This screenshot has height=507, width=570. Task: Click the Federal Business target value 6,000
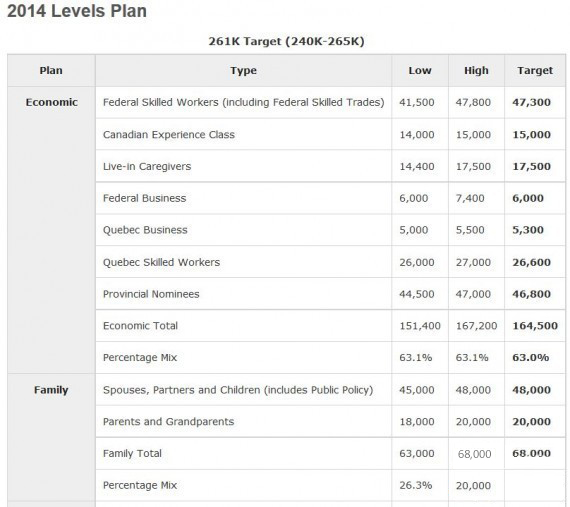click(528, 198)
